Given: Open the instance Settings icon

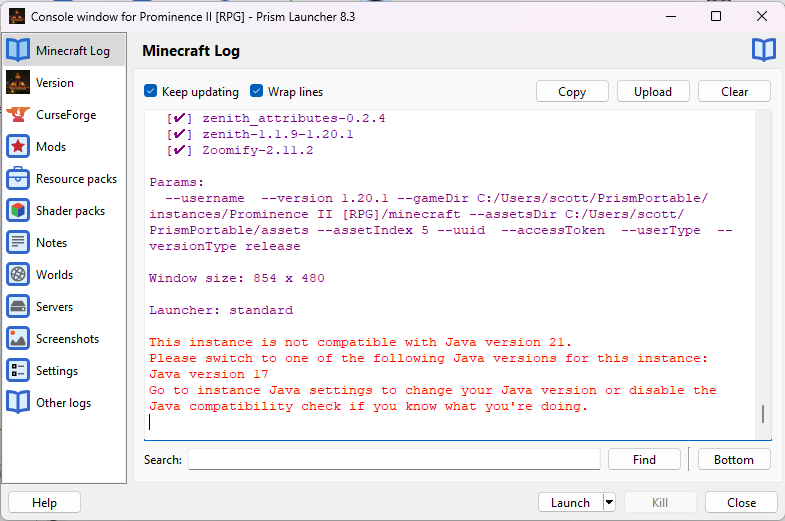Looking at the screenshot, I should pyautogui.click(x=18, y=371).
